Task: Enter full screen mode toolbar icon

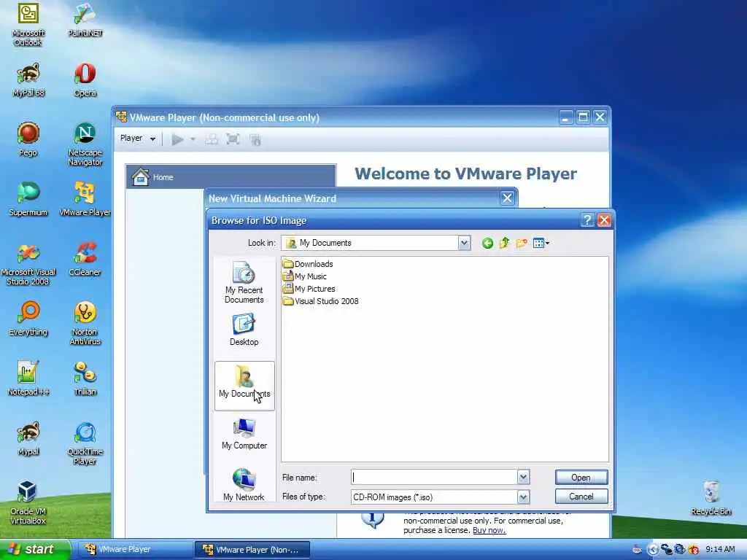Action: point(233,139)
